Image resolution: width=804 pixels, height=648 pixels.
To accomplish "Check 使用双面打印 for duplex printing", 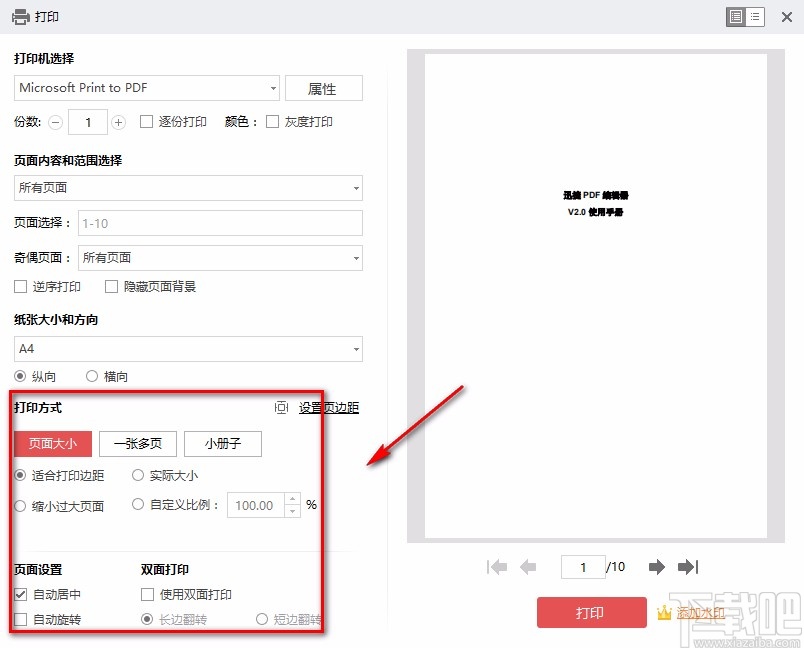I will click(x=146, y=594).
